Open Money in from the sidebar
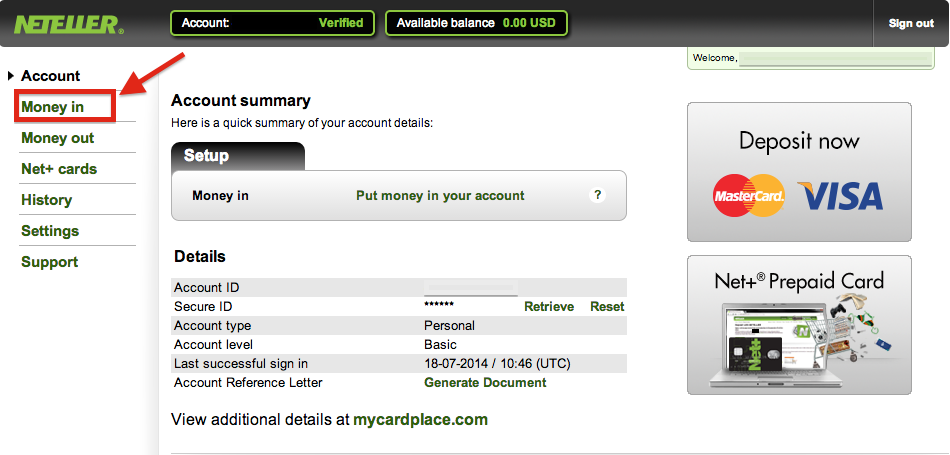This screenshot has height=455, width=950. 53,107
